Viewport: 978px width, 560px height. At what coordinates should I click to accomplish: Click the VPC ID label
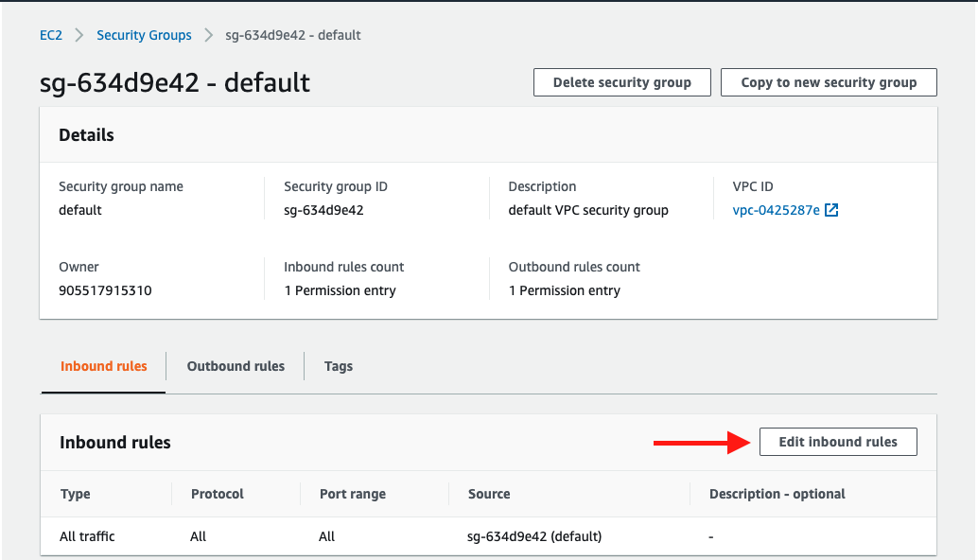pos(753,186)
